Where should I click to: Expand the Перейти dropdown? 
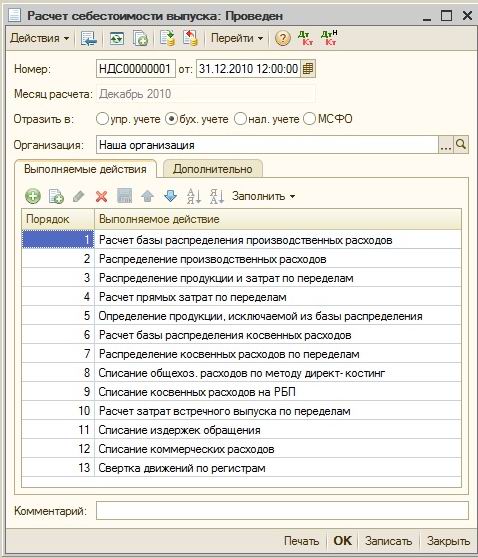pyautogui.click(x=237, y=38)
